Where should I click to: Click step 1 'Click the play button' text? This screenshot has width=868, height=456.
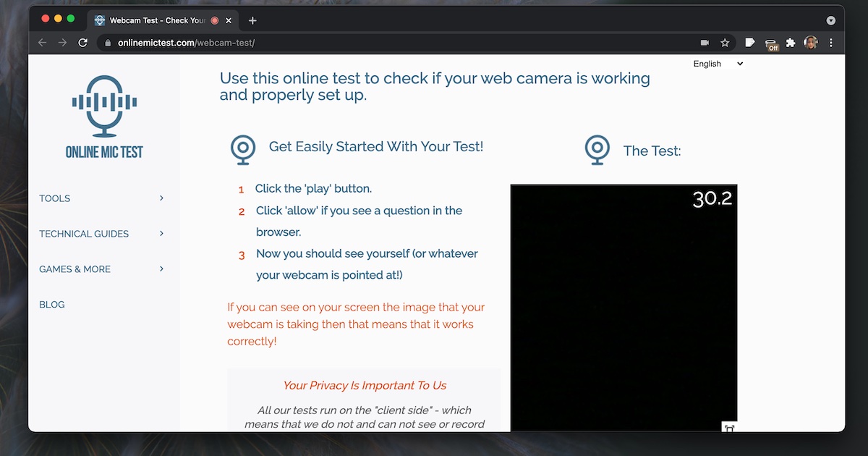click(x=313, y=189)
